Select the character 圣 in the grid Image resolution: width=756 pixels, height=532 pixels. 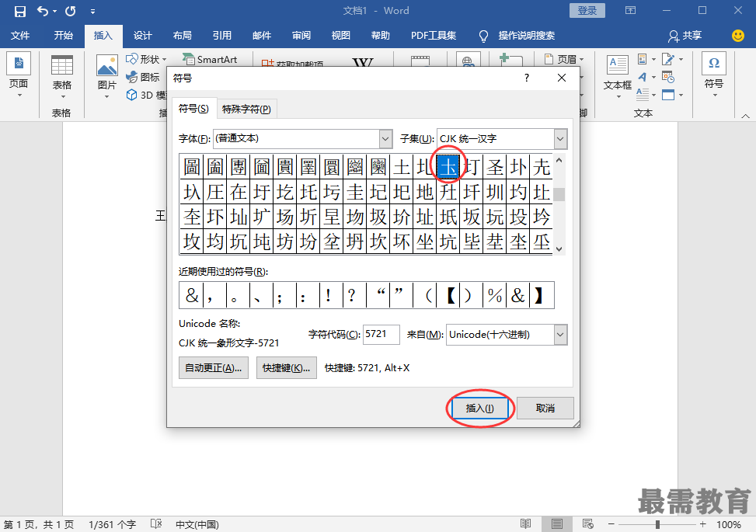pyautogui.click(x=495, y=167)
